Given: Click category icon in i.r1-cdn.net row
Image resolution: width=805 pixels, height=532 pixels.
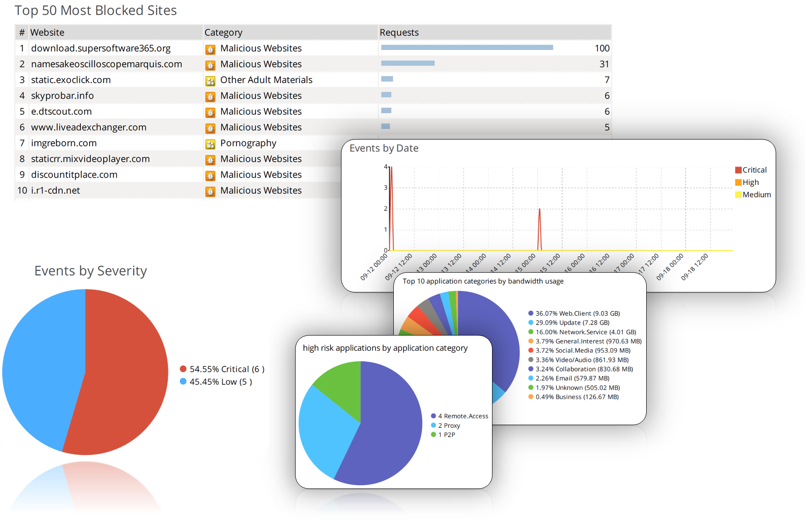Looking at the screenshot, I should click(x=210, y=191).
